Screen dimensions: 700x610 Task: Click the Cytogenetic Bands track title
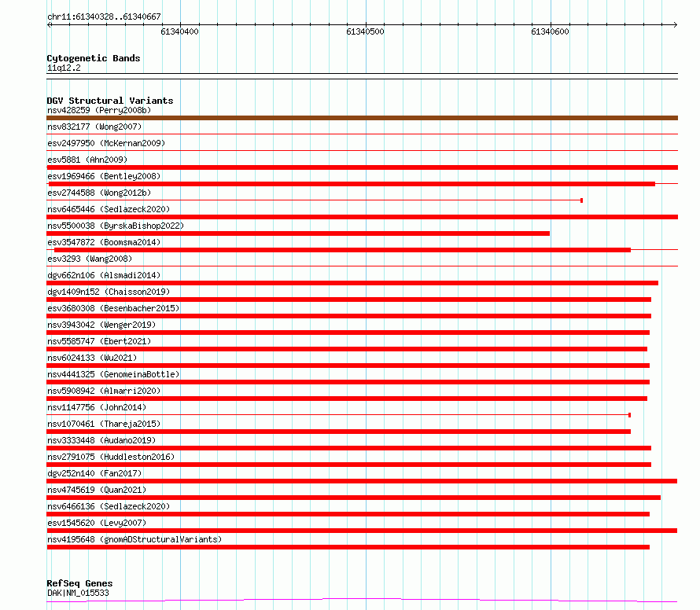[x=94, y=58]
